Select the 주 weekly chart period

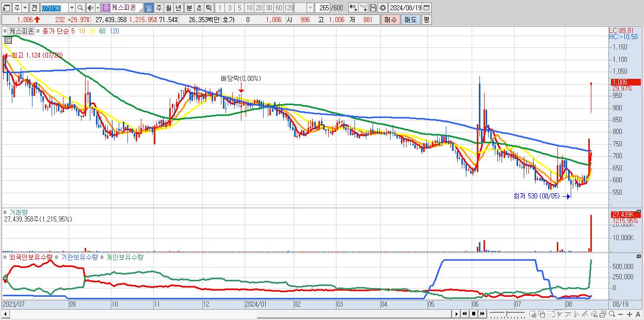tap(158, 8)
